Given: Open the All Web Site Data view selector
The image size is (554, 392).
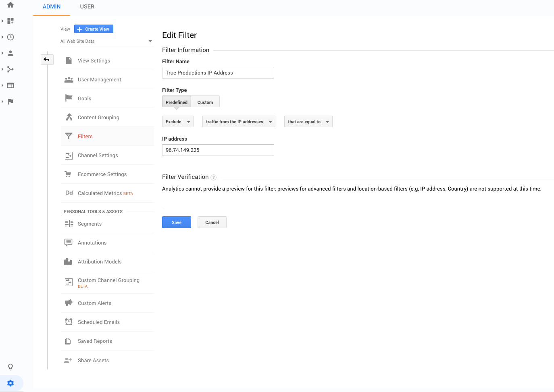Looking at the screenshot, I should (106, 41).
